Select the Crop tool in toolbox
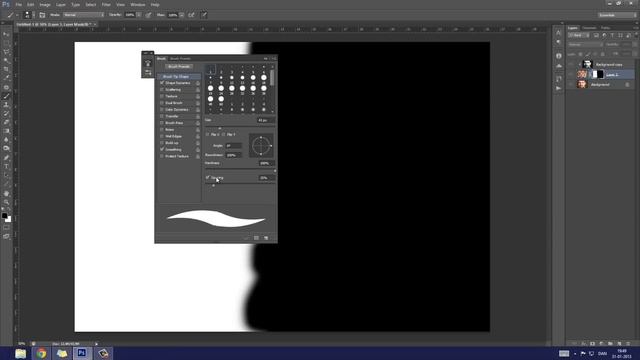 point(6,69)
